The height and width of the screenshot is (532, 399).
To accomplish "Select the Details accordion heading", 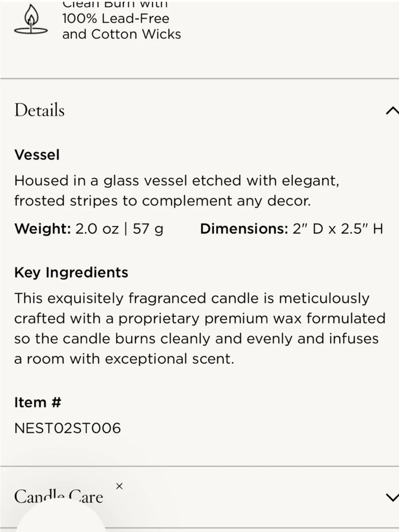I will point(40,110).
